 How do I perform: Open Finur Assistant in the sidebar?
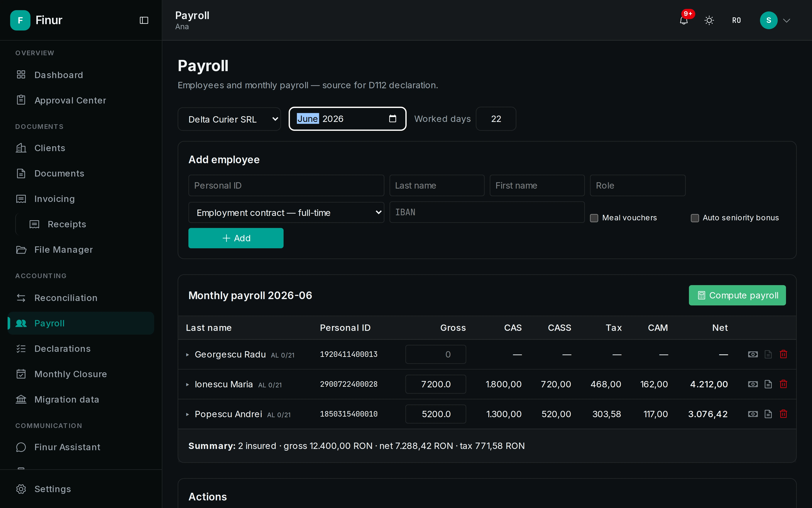click(x=81, y=447)
